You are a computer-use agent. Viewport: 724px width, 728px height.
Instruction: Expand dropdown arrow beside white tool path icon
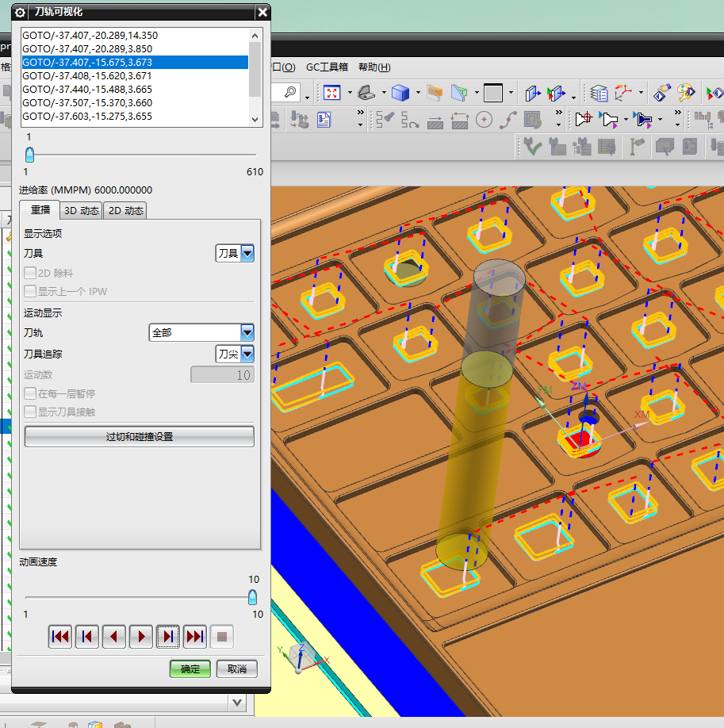pos(626,120)
